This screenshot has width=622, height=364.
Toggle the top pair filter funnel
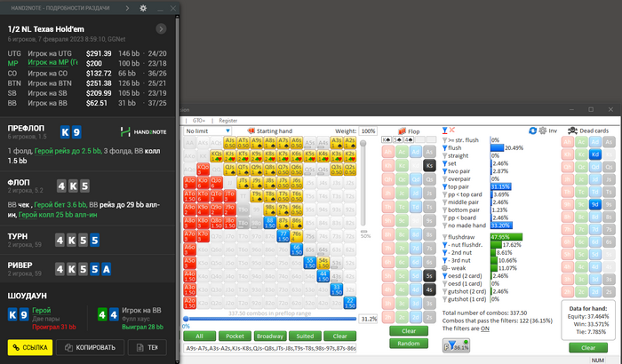[444, 186]
